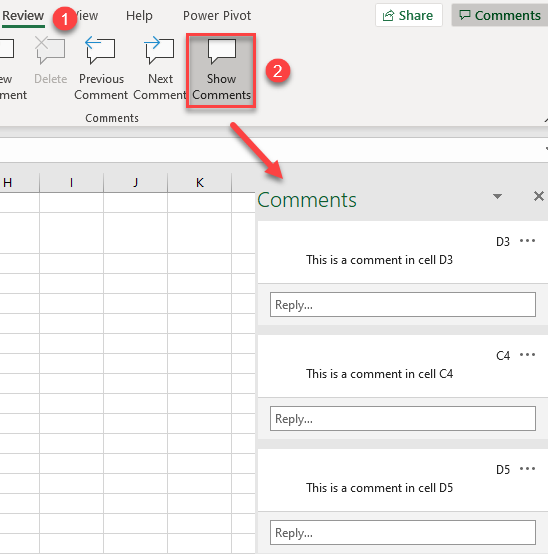Open more options for C4 comment
Image resolution: width=548 pixels, height=554 pixels.
(x=527, y=355)
